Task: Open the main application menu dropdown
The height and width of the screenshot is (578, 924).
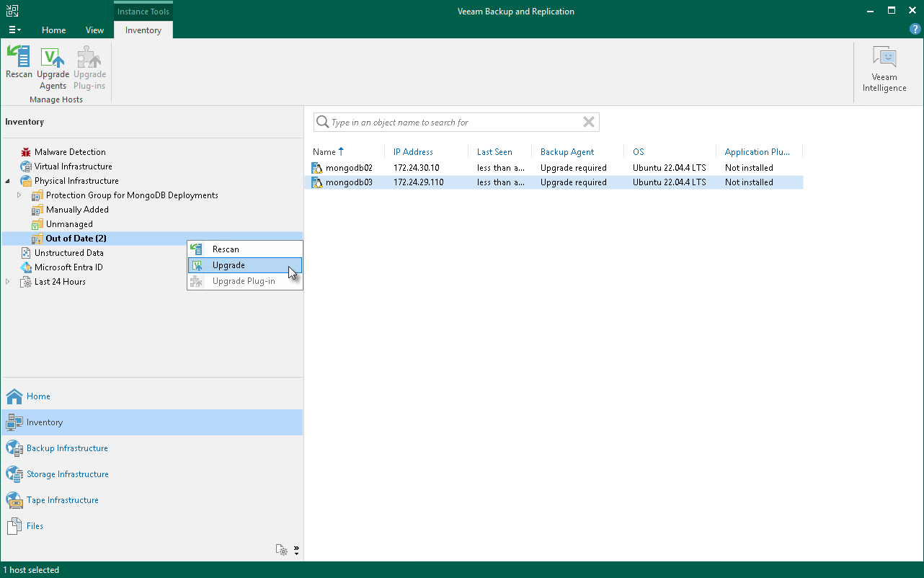Action: pyautogui.click(x=14, y=30)
